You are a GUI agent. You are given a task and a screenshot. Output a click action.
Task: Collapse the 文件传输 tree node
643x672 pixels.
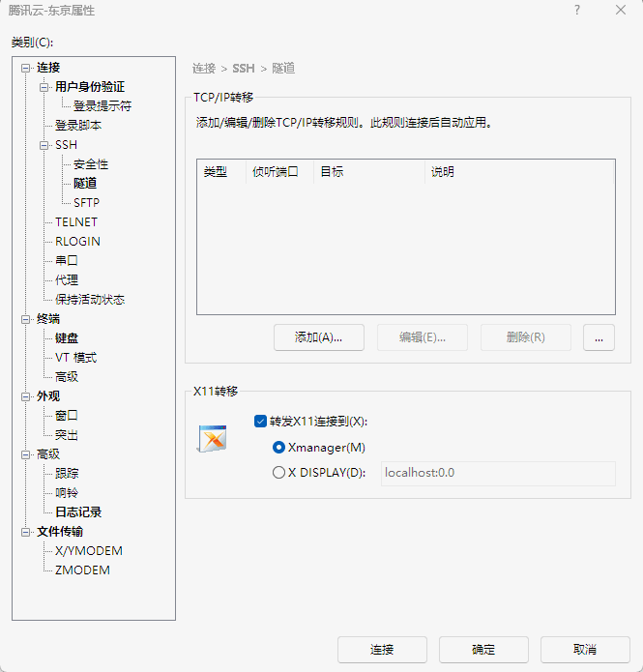[26, 532]
